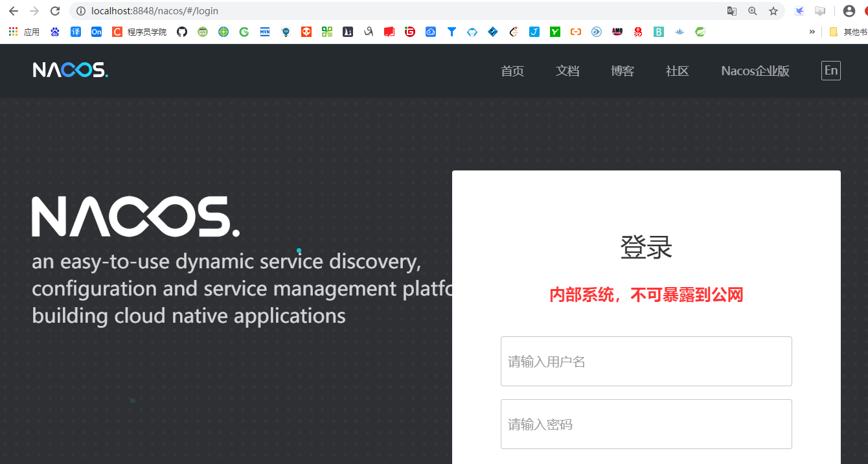Open the orange bracket Aliyun bookmark
Screen dimensions: 868x464
point(576,32)
